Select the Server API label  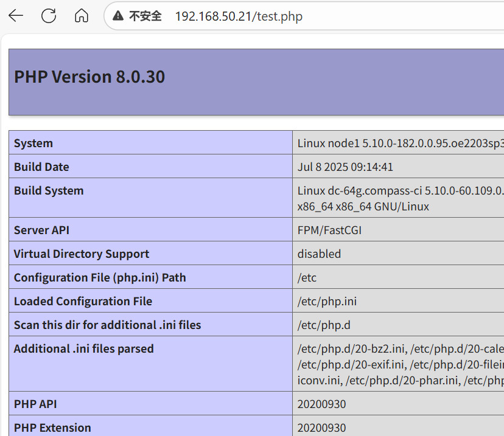coord(41,230)
